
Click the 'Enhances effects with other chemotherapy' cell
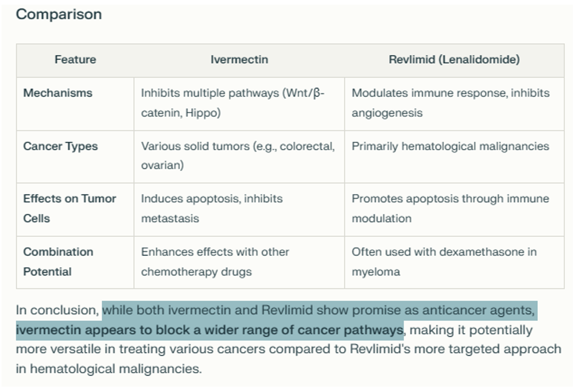coord(215,262)
